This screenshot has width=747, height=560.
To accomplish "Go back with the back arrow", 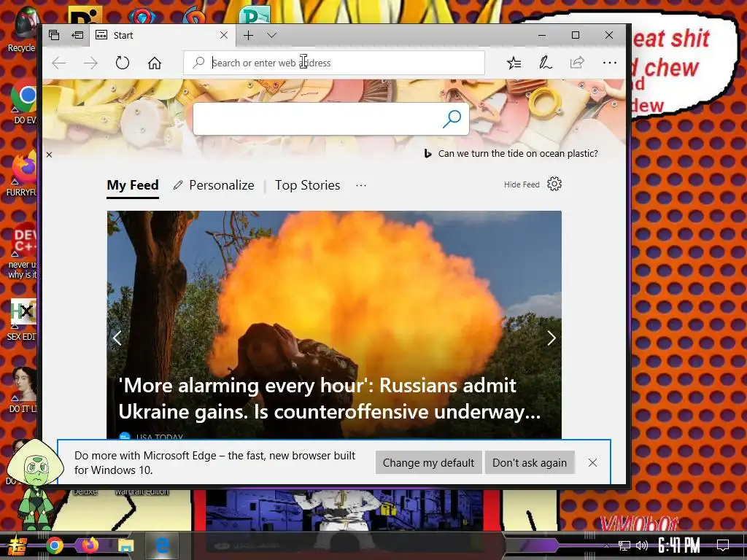I will coord(58,63).
